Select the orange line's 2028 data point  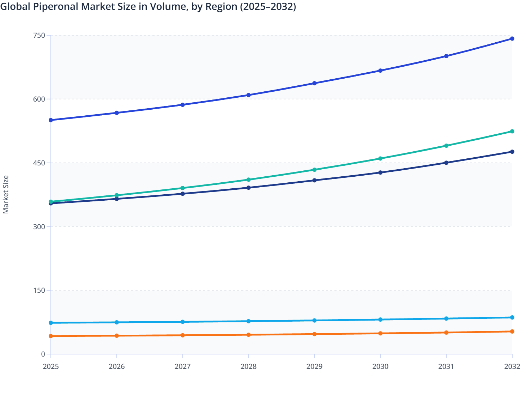tap(249, 334)
